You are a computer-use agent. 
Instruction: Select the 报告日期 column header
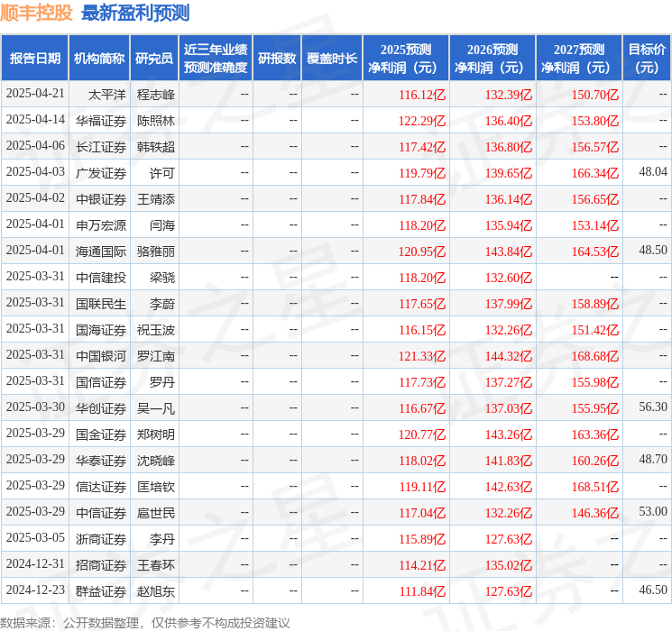point(34,59)
